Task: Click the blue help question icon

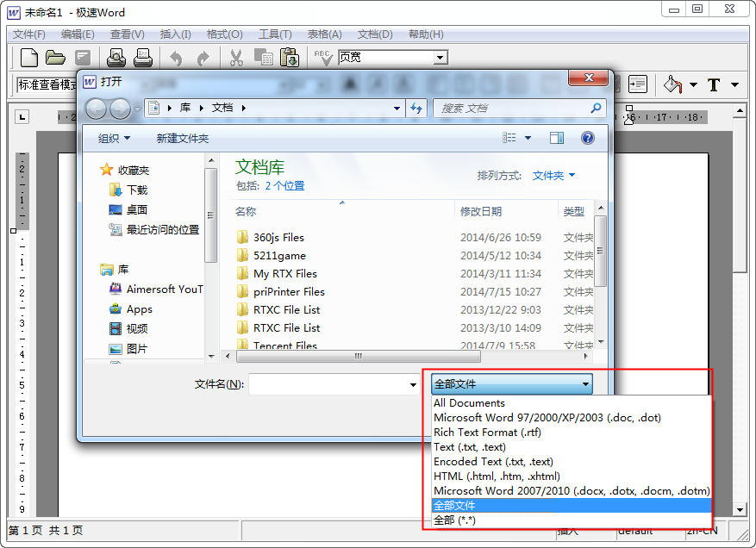Action: [587, 139]
